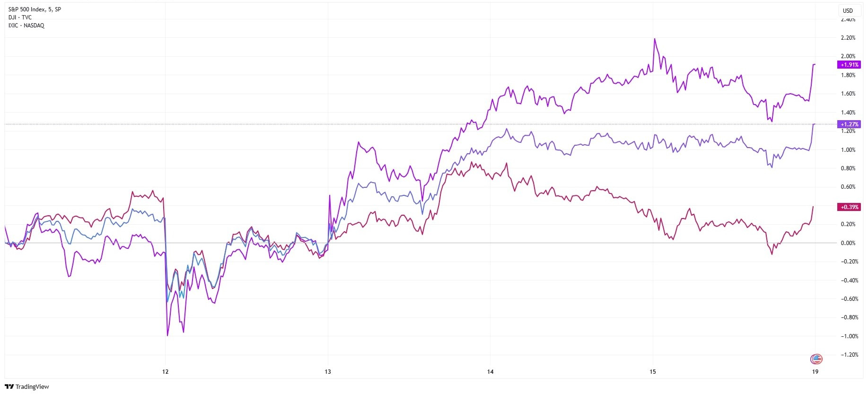Click the 12 date on time axis
868x395 pixels.
(x=165, y=372)
